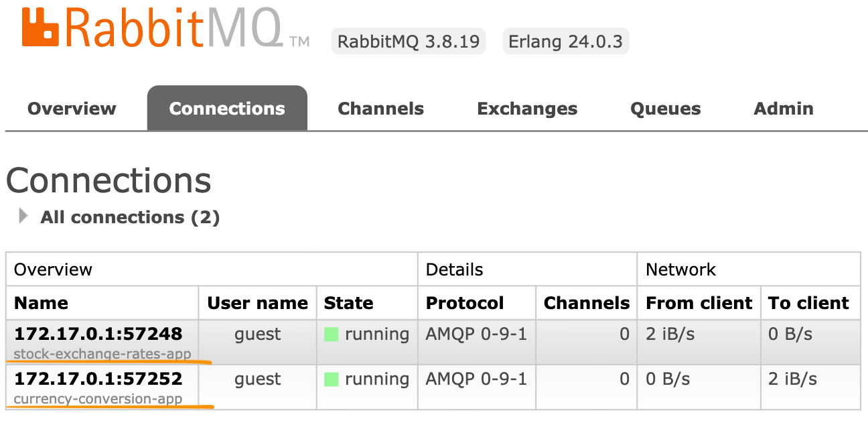Viewport: 868px width, 425px height.
Task: Open the Admin tab
Action: (x=784, y=108)
